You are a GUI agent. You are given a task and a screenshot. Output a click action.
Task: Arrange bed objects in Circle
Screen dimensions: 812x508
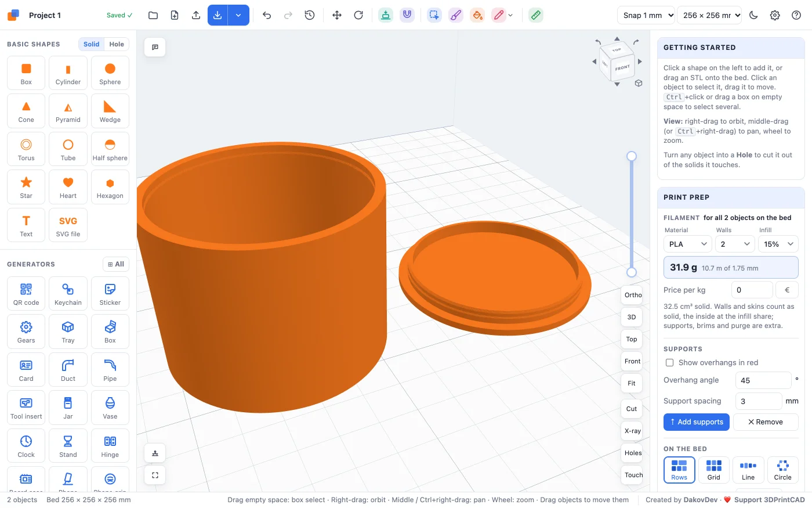click(x=782, y=470)
